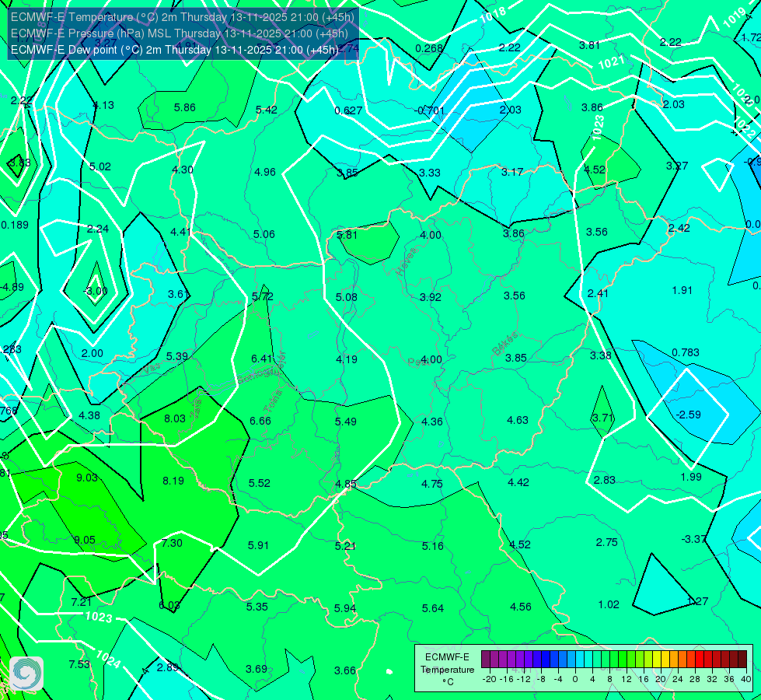Click the 3.81 value on the map

590,45
